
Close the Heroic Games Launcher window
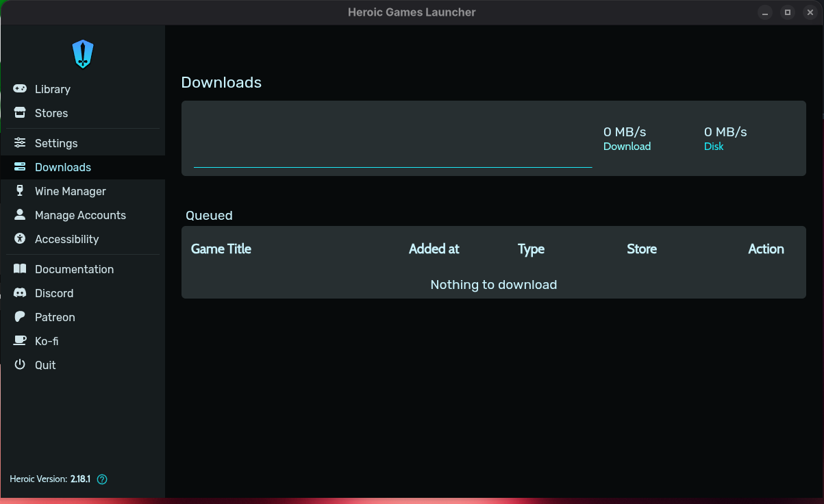tap(810, 12)
